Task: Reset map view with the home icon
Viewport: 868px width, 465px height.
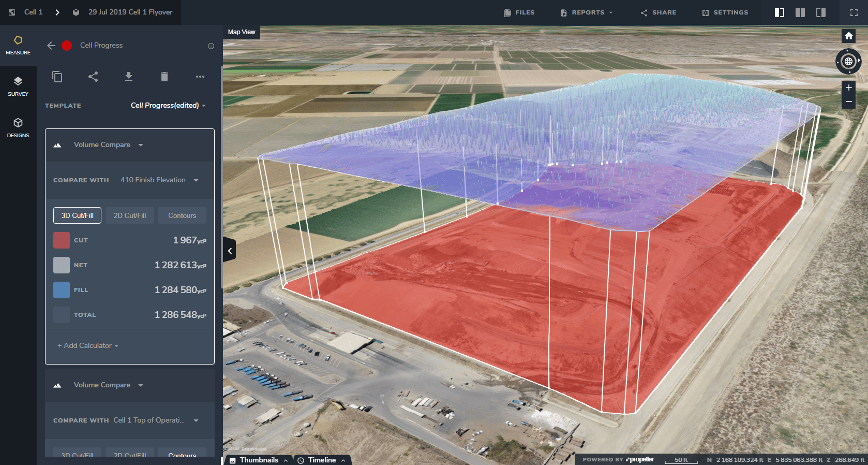Action: (x=848, y=36)
